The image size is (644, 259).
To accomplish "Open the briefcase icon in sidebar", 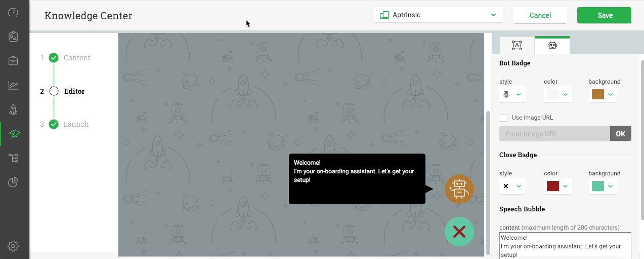I will coord(14,61).
